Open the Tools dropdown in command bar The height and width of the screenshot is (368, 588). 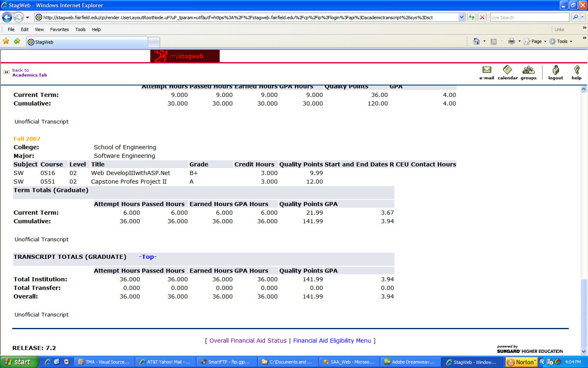coord(561,41)
